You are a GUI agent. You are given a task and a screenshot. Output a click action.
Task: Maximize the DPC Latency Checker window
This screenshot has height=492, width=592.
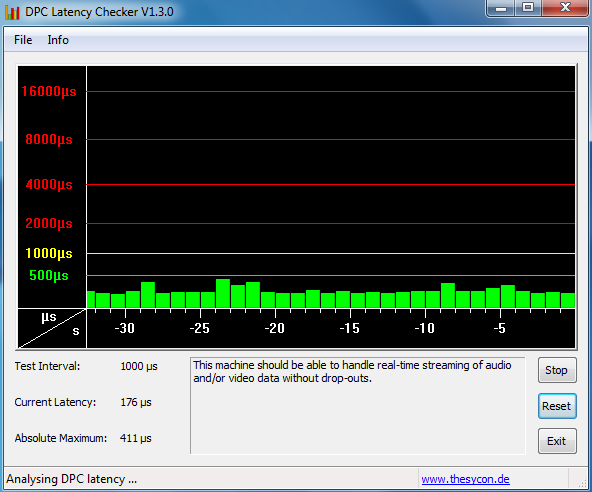pyautogui.click(x=528, y=8)
